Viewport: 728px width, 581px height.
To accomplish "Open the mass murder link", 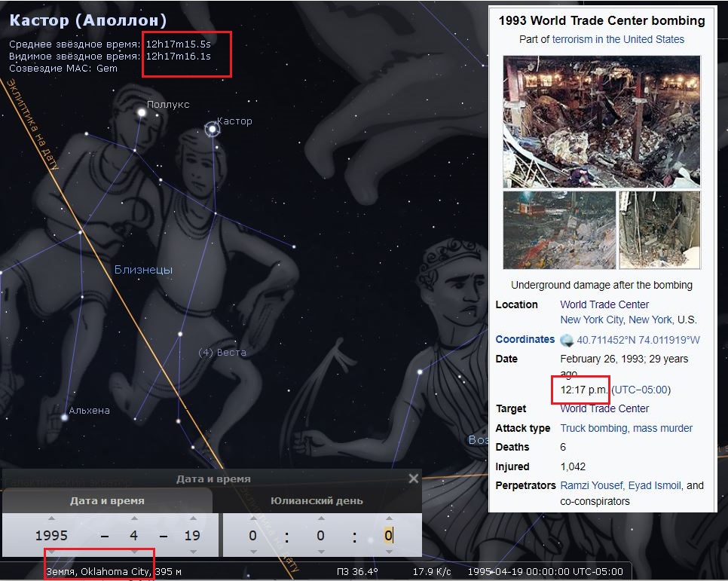I will tap(662, 428).
